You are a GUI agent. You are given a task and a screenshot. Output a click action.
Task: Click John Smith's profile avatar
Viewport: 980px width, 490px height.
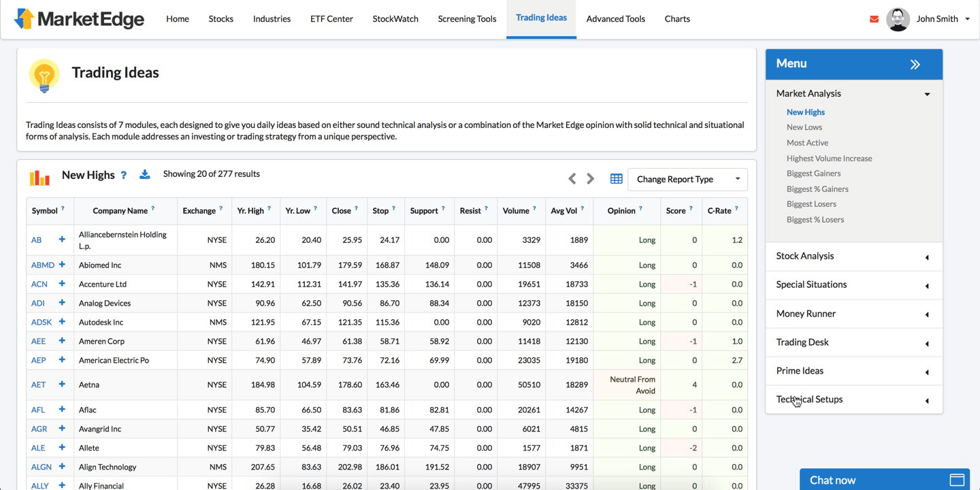(898, 19)
